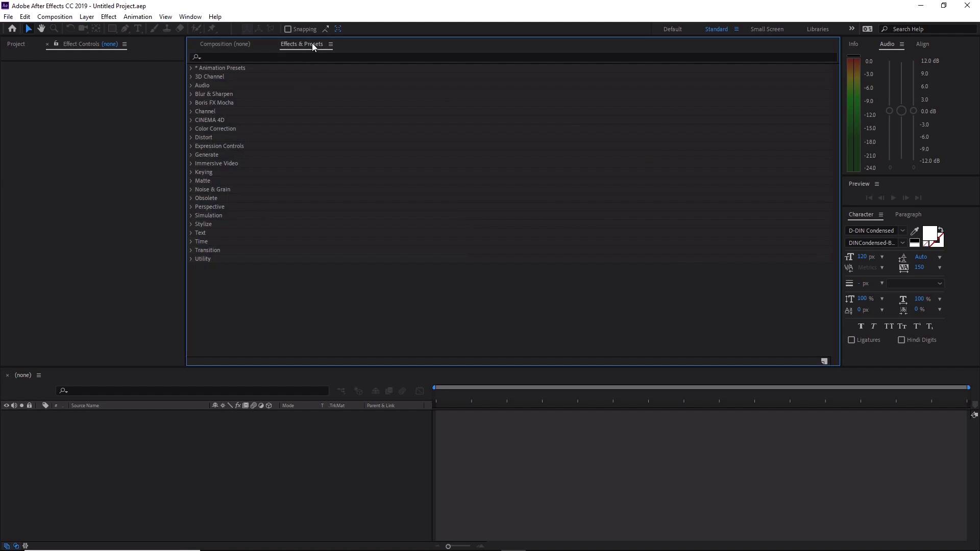
Task: Click the Home icon in the toolbar
Action: [12, 29]
